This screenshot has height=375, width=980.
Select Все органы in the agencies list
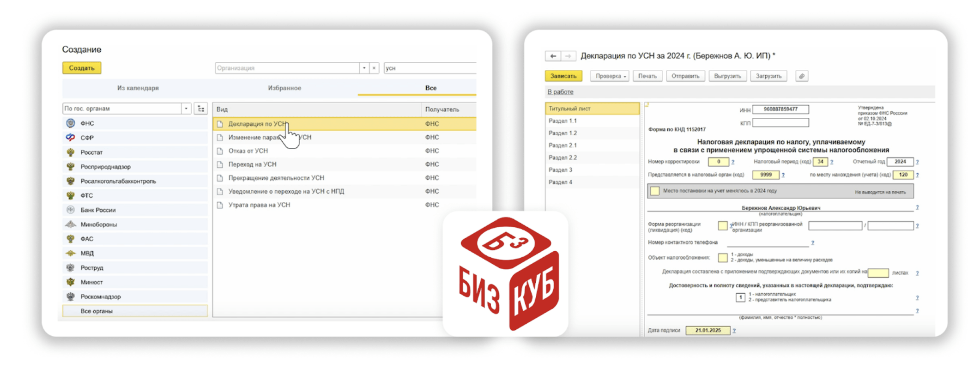pyautogui.click(x=135, y=311)
